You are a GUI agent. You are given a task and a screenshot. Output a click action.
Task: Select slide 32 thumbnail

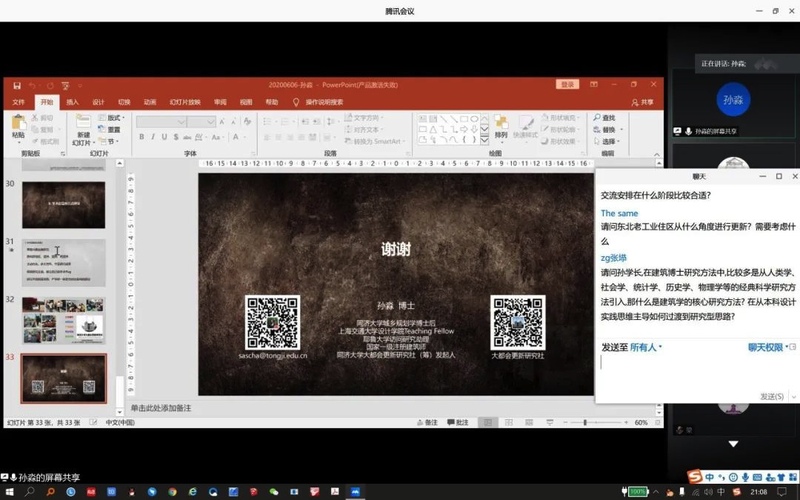pos(63,320)
